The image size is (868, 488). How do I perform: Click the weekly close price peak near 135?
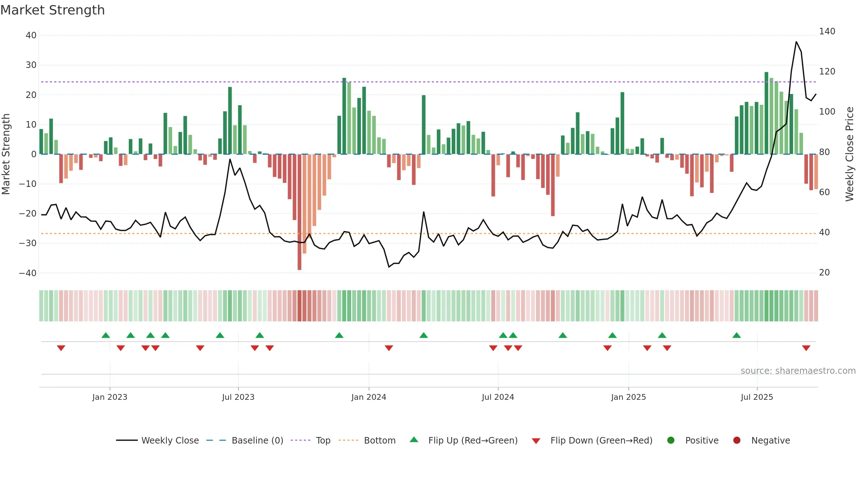tap(796, 42)
